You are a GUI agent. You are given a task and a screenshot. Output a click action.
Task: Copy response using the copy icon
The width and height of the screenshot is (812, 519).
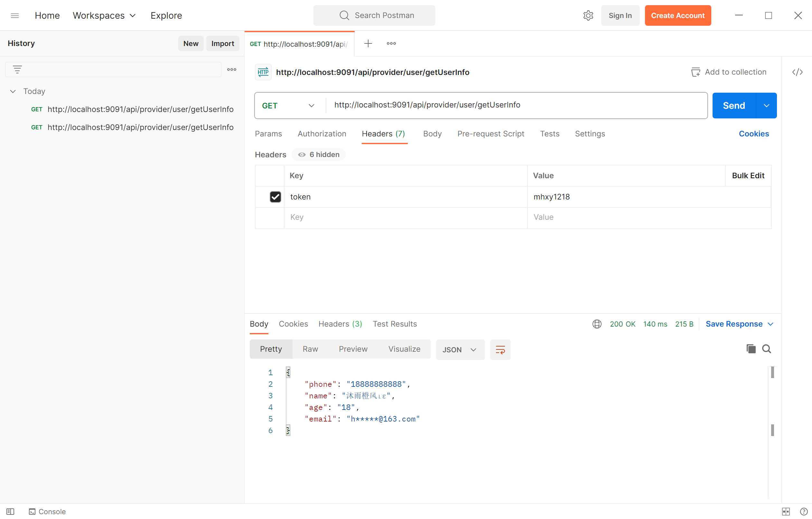click(x=751, y=349)
